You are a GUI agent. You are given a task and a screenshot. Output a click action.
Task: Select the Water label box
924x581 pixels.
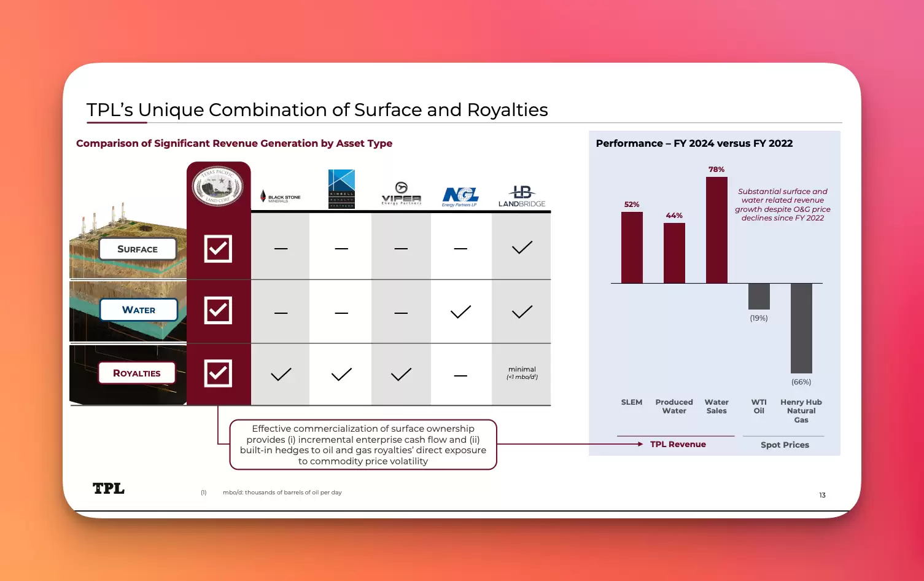pos(139,310)
